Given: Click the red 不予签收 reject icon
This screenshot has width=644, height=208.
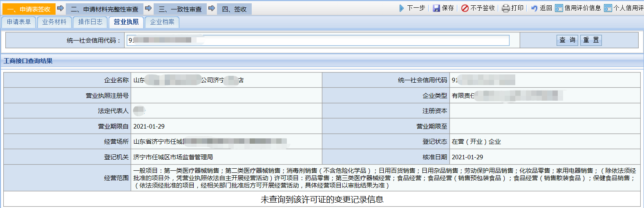Looking at the screenshot, I should pos(465,8).
